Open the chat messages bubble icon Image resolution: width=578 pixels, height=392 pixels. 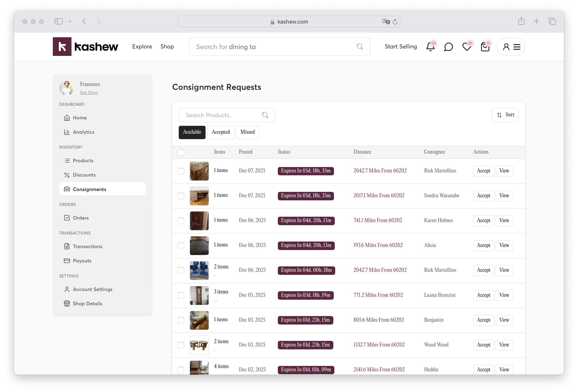click(x=448, y=47)
